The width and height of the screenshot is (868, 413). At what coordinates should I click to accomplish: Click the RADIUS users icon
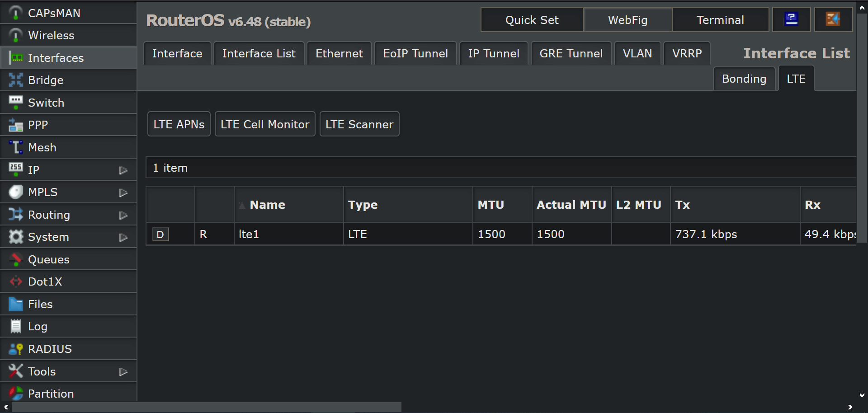15,349
